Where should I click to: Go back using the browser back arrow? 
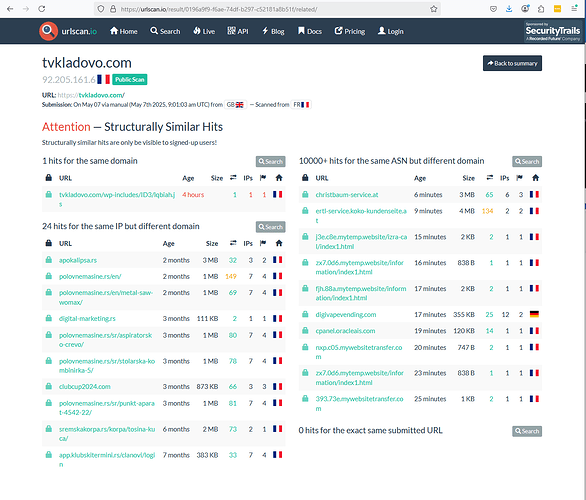click(x=10, y=9)
